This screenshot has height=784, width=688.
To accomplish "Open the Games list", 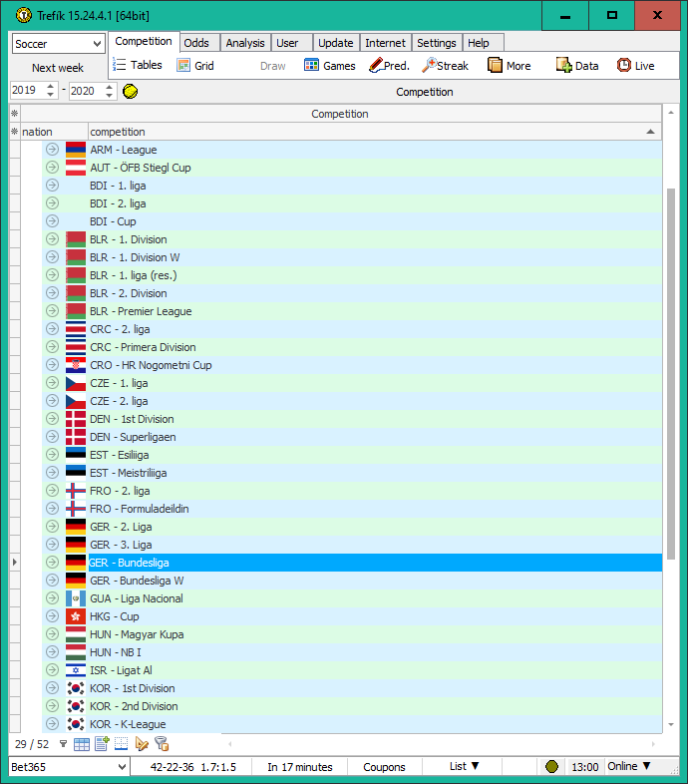I will tap(329, 66).
